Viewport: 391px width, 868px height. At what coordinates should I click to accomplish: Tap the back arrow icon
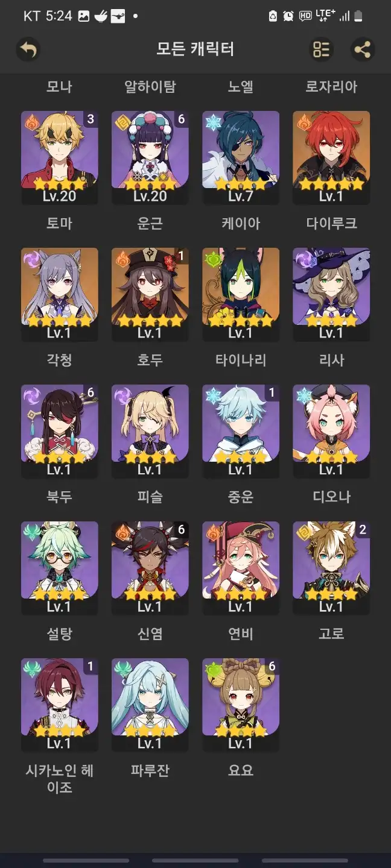click(28, 49)
